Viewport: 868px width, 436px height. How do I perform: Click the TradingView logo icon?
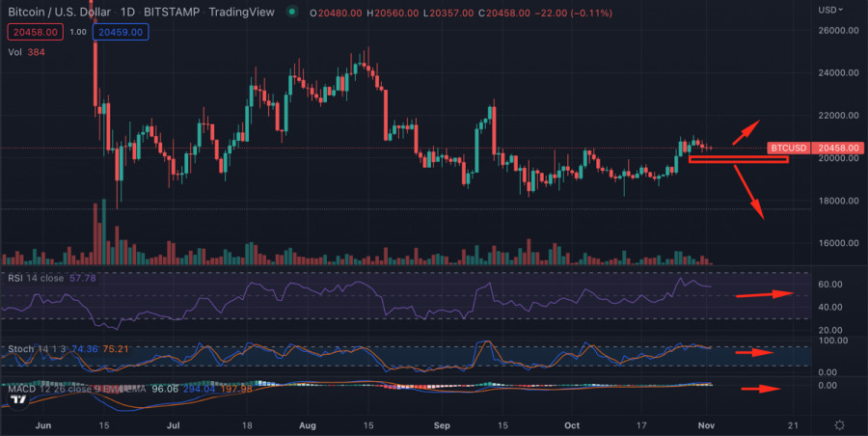[x=19, y=423]
